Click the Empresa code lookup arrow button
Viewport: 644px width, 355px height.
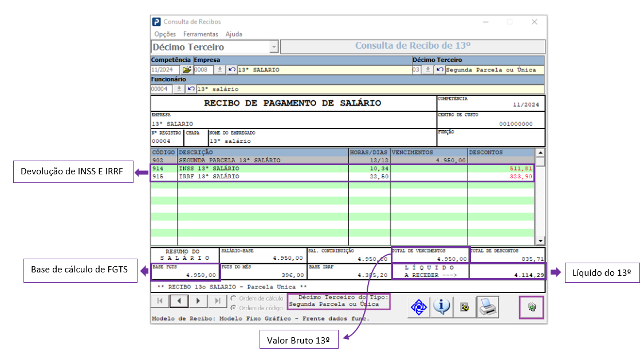point(219,70)
